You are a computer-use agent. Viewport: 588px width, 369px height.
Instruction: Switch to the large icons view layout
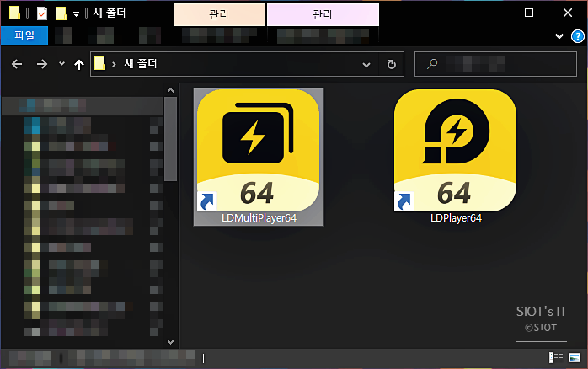pyautogui.click(x=575, y=358)
